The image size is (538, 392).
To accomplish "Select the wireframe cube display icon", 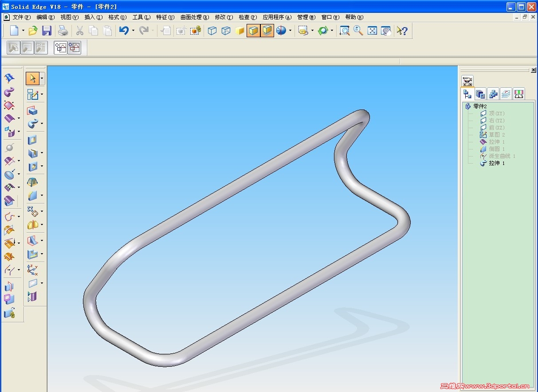I will tap(212, 31).
